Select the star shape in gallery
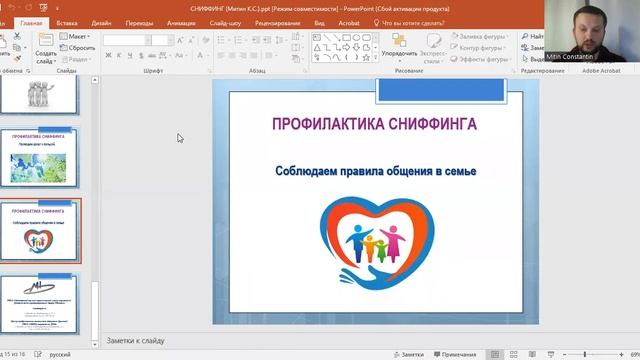The image size is (640, 360). pyautogui.click(x=366, y=58)
